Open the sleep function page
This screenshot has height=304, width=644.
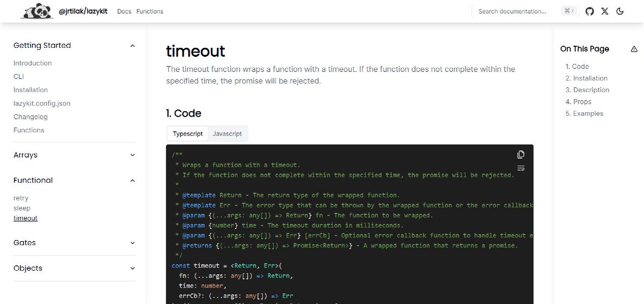tap(22, 208)
